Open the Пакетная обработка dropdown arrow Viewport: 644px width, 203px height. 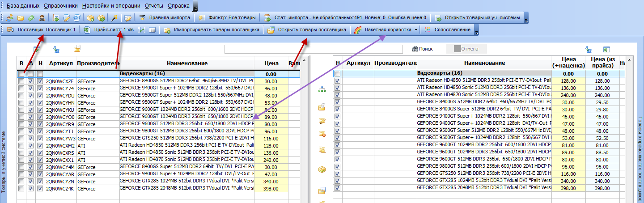tap(416, 30)
